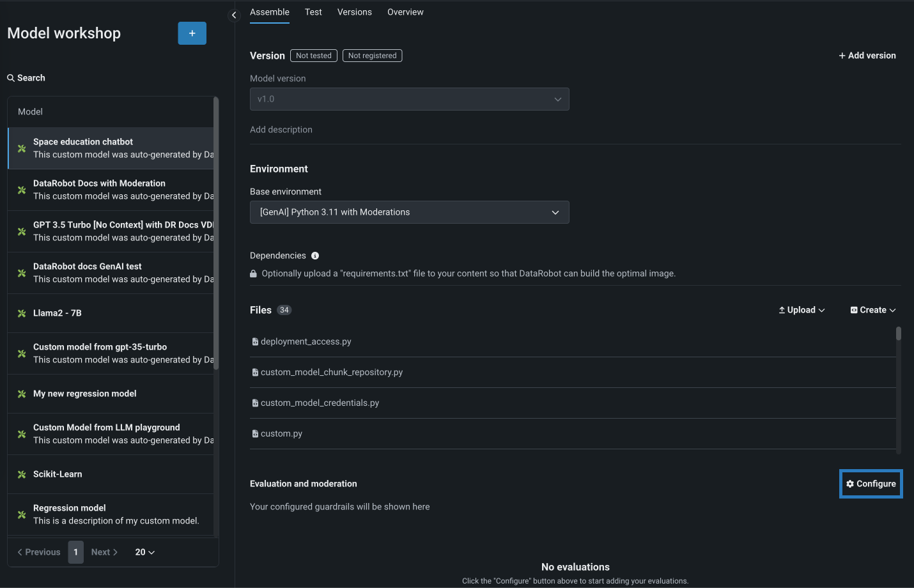Click the search icon in the Model workshop panel
914x588 pixels.
pyautogui.click(x=10, y=77)
